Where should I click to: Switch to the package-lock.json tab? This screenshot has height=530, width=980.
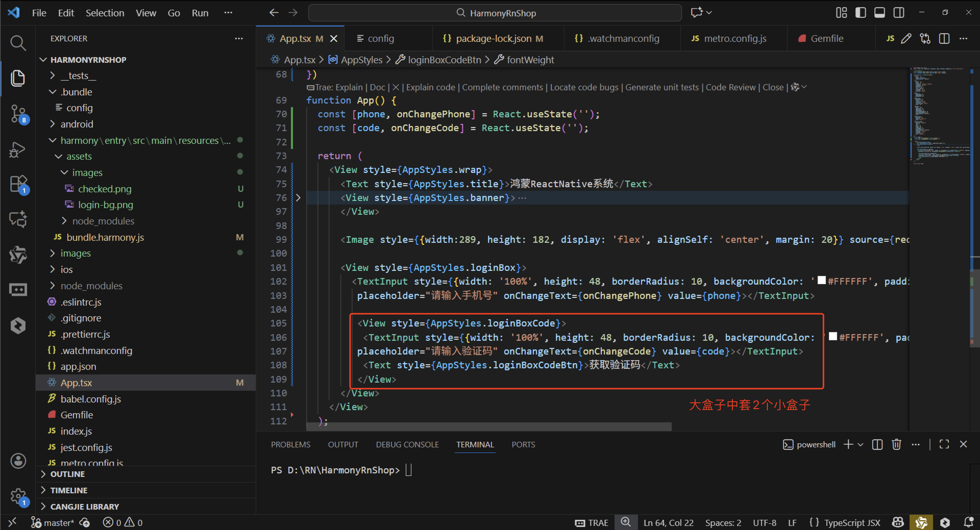click(x=493, y=39)
